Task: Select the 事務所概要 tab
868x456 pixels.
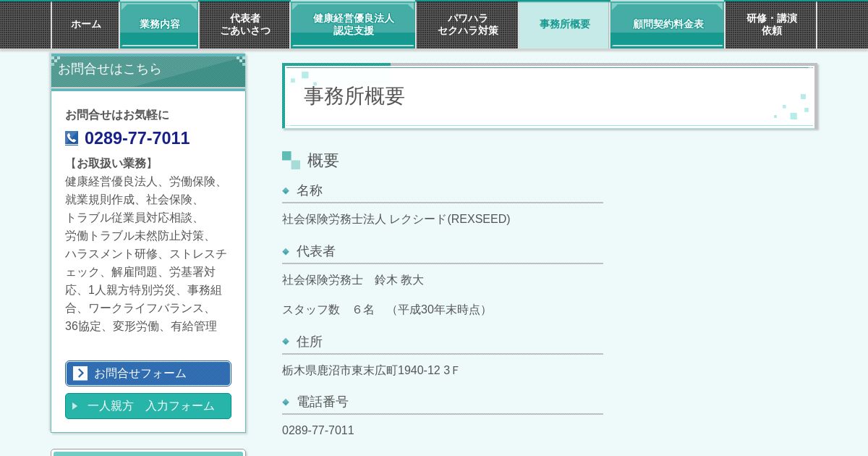Action: (x=564, y=25)
